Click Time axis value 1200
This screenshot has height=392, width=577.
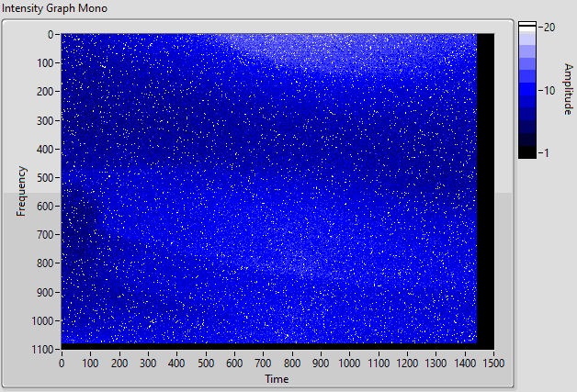tap(407, 364)
